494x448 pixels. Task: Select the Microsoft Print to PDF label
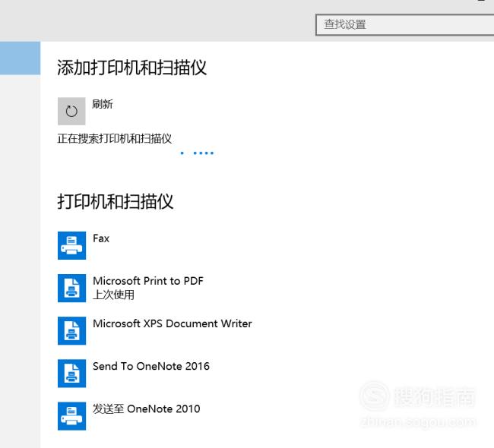pos(148,281)
